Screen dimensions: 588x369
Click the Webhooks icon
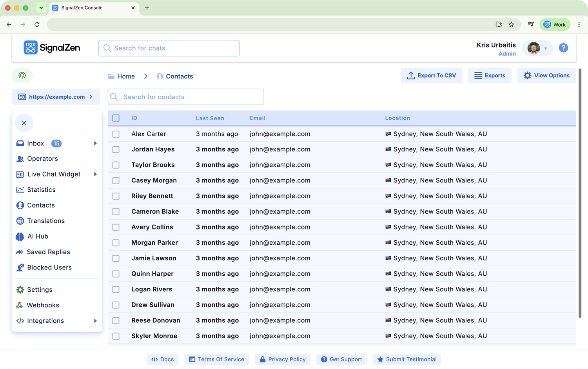click(x=20, y=305)
